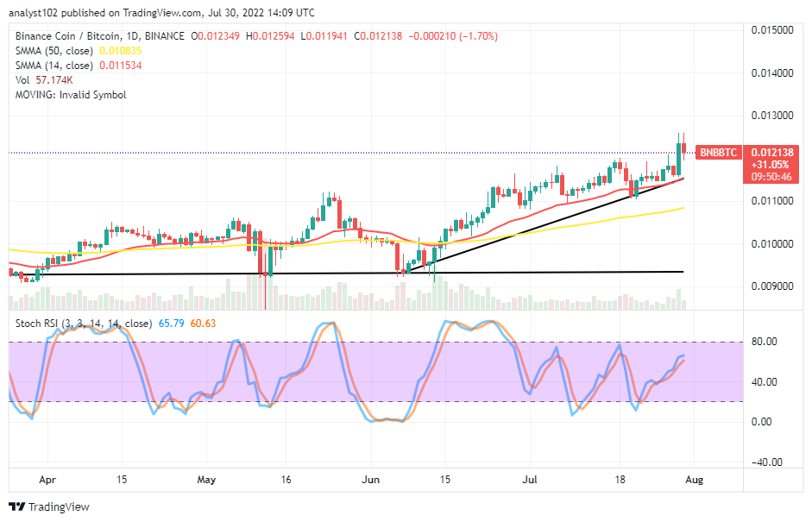Click the SMMA (14, close) indicator label
Screen dimensions: 812x522
[x=54, y=66]
